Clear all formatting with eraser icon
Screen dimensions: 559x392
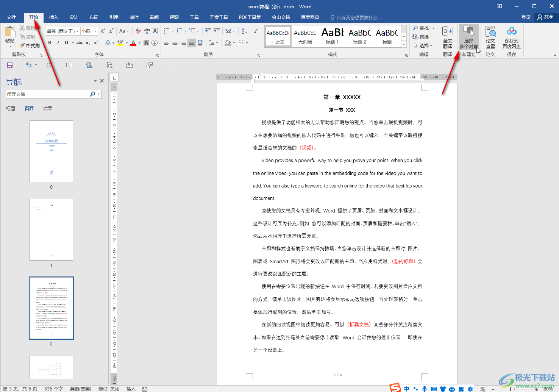[138, 31]
